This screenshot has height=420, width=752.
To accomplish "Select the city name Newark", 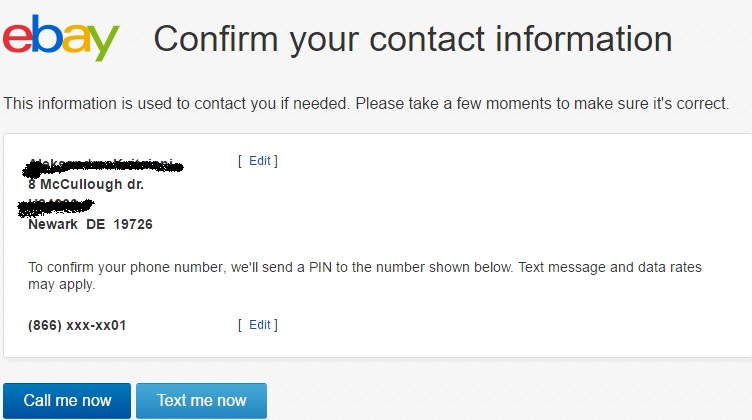I will tap(53, 224).
